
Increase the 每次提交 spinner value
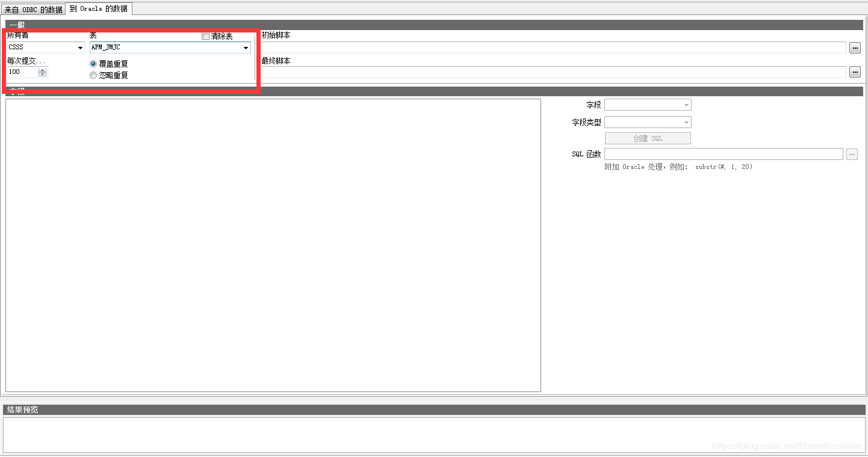point(42,70)
